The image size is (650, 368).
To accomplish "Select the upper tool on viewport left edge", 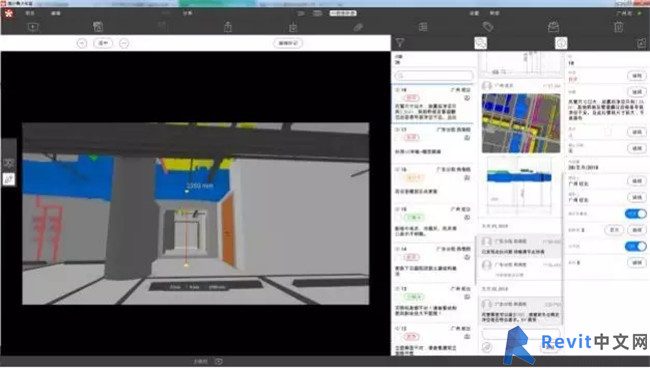I will 9,163.
